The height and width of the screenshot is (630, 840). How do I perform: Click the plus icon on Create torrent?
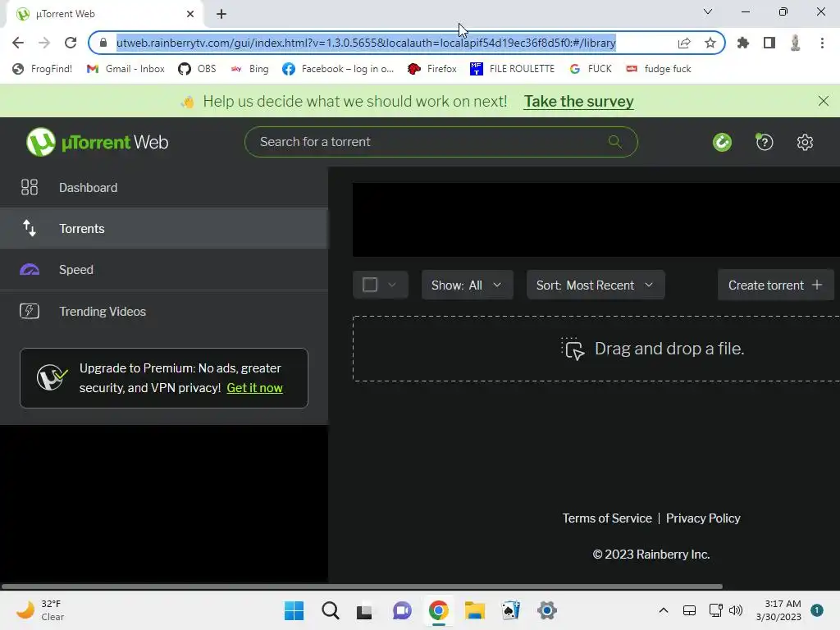tap(817, 285)
